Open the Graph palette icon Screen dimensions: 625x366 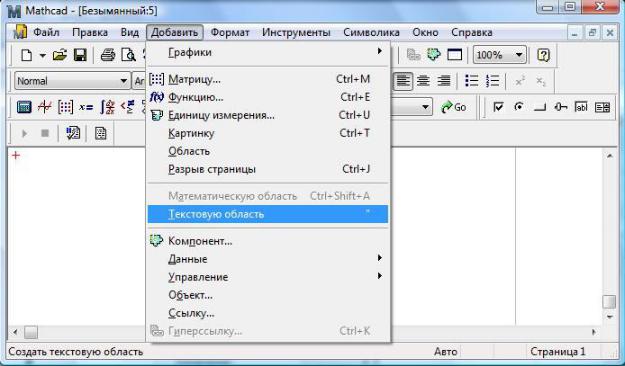(45, 107)
